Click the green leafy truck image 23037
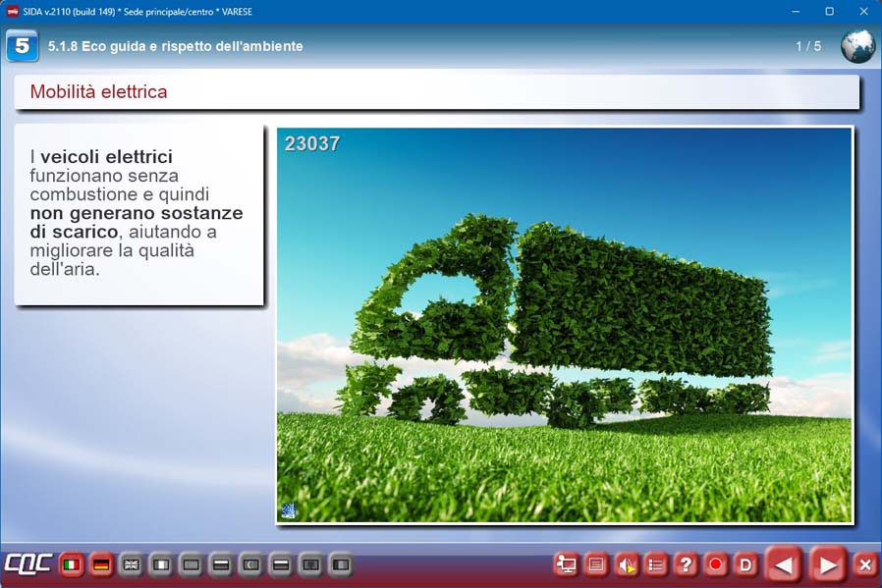This screenshot has height=588, width=882. click(x=565, y=324)
